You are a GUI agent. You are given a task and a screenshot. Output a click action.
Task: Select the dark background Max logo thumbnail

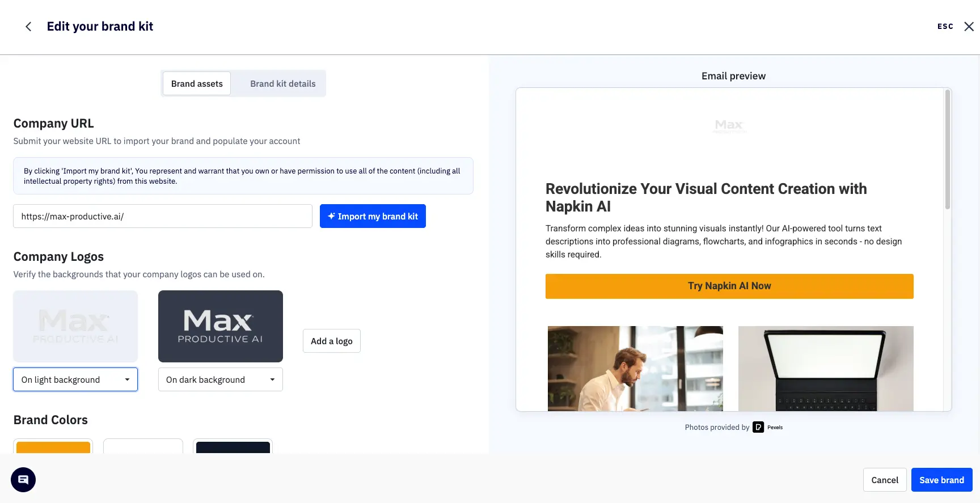pos(221,326)
